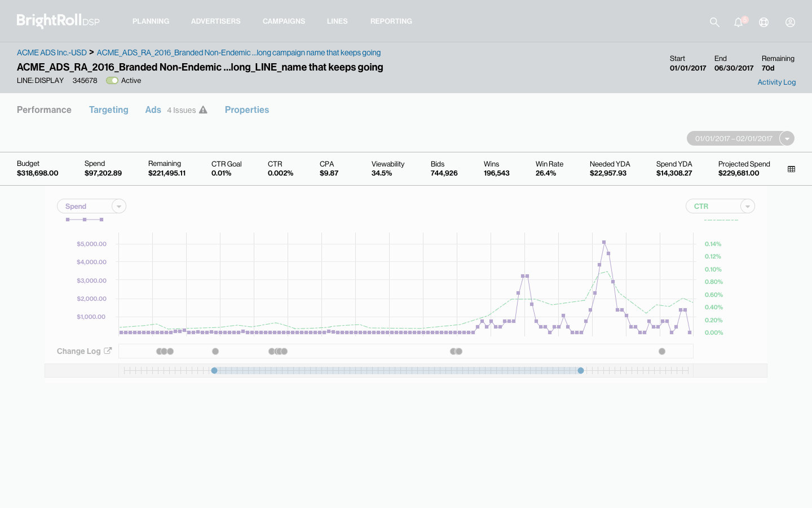Open the CTR metric dropdown
Viewport: 812px width, 508px height.
tap(747, 206)
